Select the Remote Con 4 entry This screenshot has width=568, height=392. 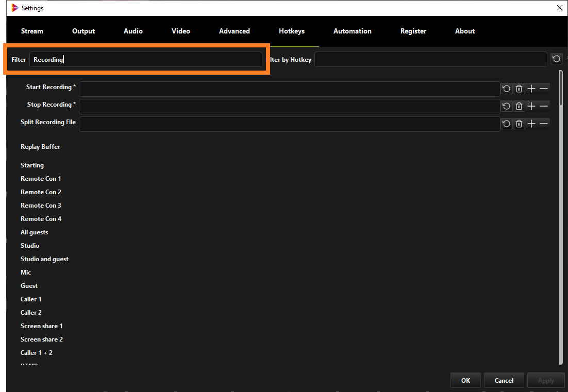coord(41,218)
